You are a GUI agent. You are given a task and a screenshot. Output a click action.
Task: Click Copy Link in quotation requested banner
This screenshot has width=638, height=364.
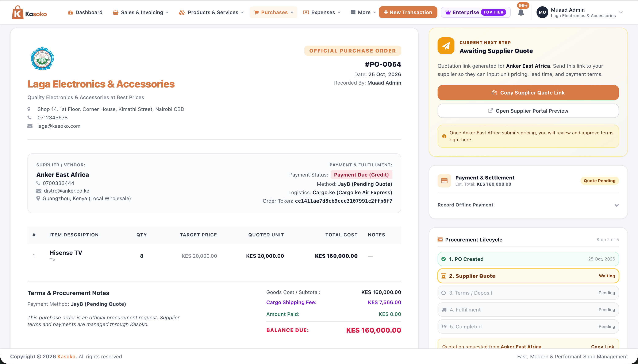pyautogui.click(x=603, y=346)
